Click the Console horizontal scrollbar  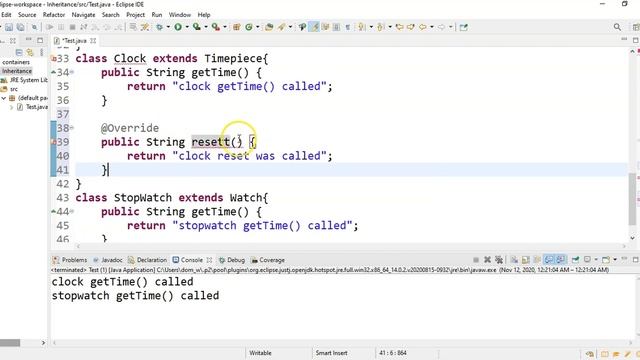coord(343,343)
